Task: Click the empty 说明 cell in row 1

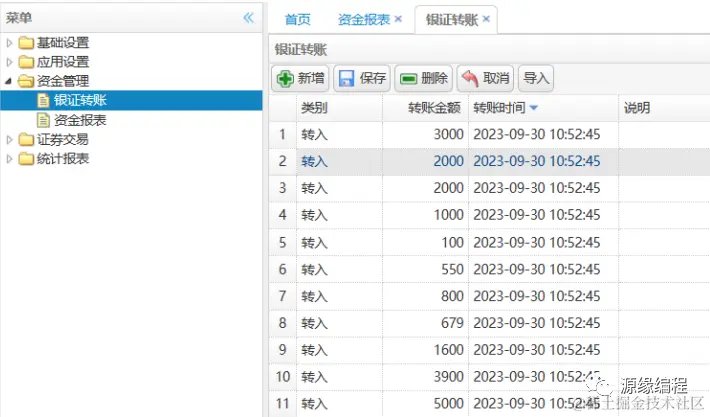Action: coord(664,134)
